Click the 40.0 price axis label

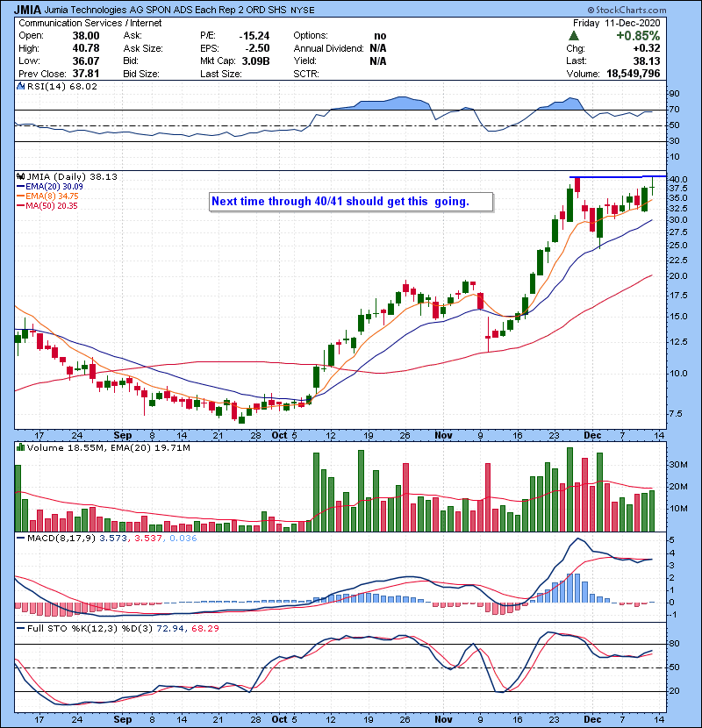(x=678, y=179)
